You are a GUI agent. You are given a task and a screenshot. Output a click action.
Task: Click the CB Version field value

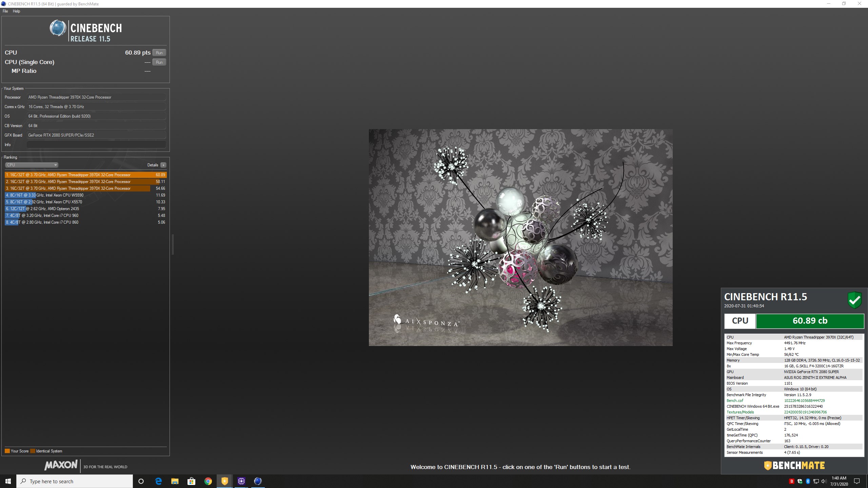[96, 126]
